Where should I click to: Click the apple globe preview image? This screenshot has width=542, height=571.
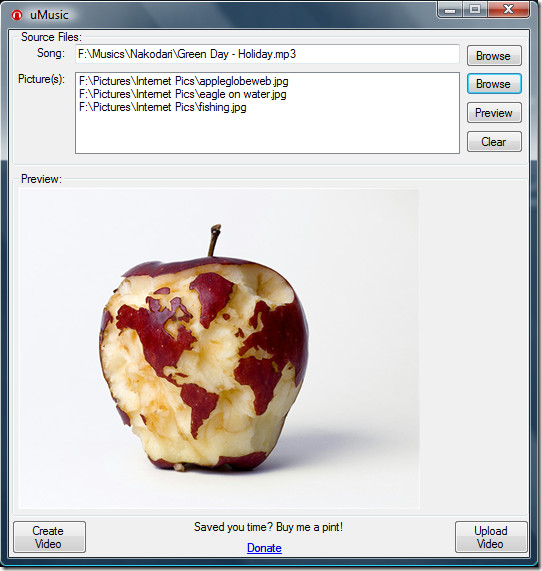pos(219,348)
